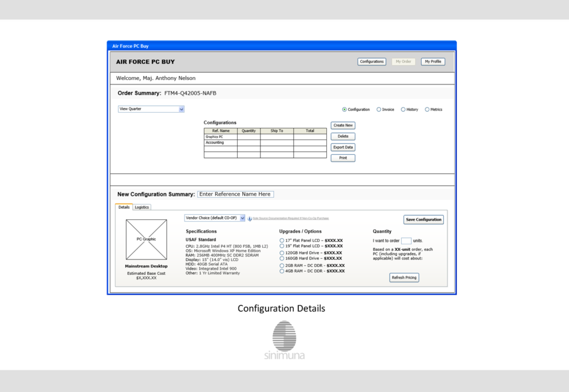
Task: Open the View Quarter dropdown
Action: [151, 109]
